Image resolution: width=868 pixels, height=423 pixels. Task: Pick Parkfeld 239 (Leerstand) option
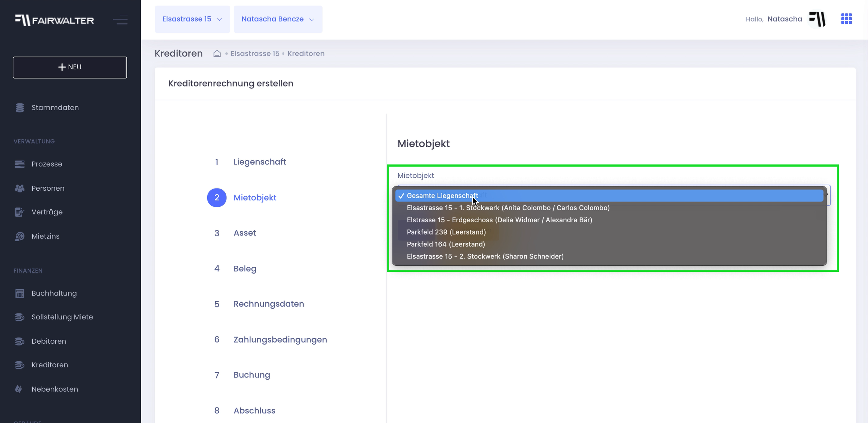(609, 232)
